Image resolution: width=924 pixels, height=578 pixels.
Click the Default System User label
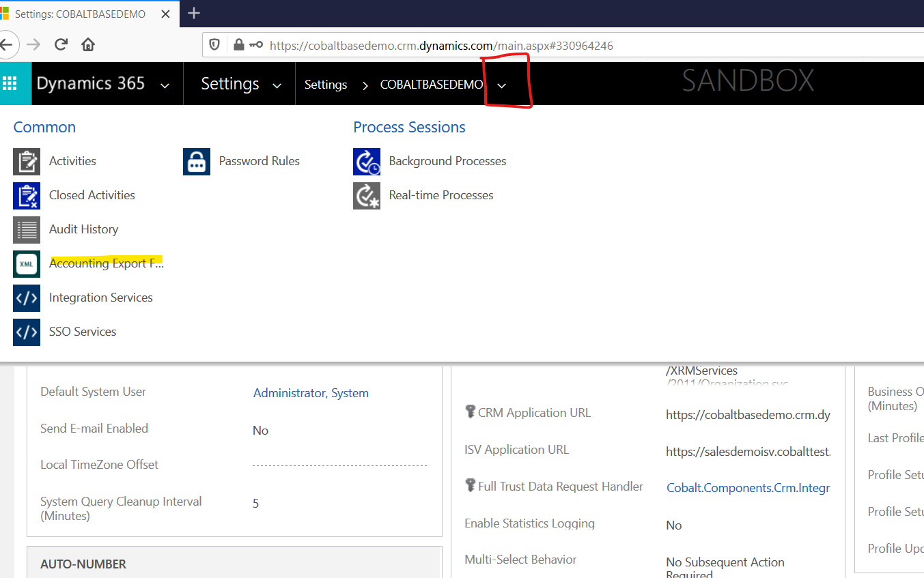(x=94, y=392)
